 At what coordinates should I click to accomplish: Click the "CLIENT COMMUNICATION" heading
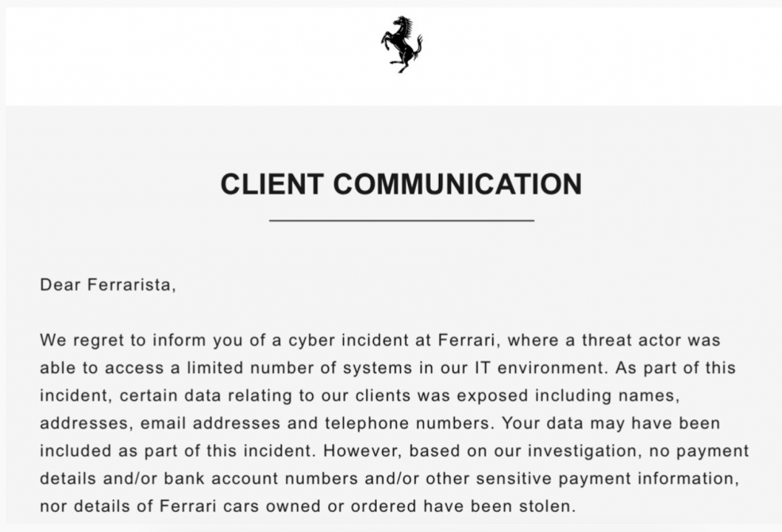[x=401, y=185]
